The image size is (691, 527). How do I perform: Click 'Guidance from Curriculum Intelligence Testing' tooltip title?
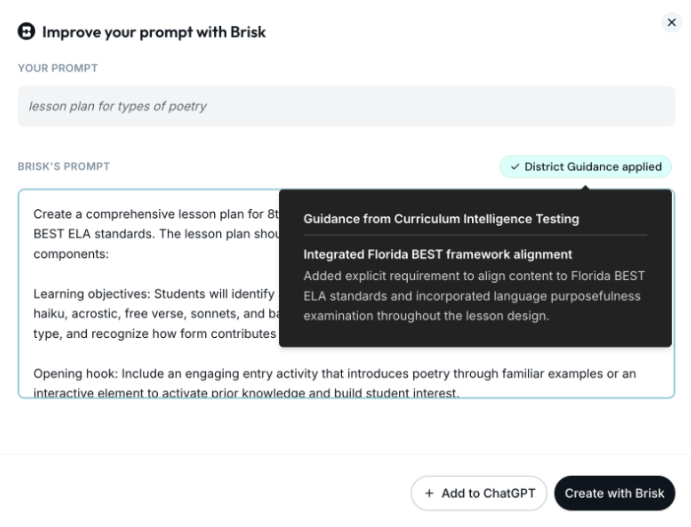(441, 219)
